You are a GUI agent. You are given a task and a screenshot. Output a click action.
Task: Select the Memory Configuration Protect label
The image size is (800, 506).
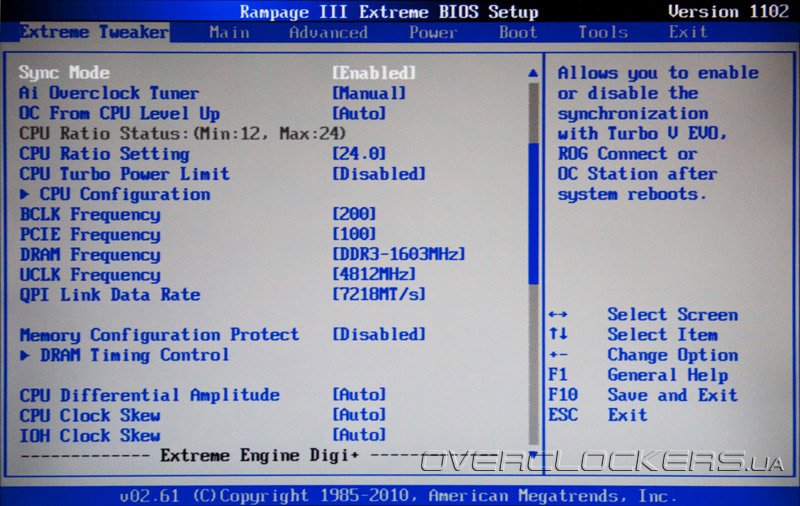click(x=159, y=335)
